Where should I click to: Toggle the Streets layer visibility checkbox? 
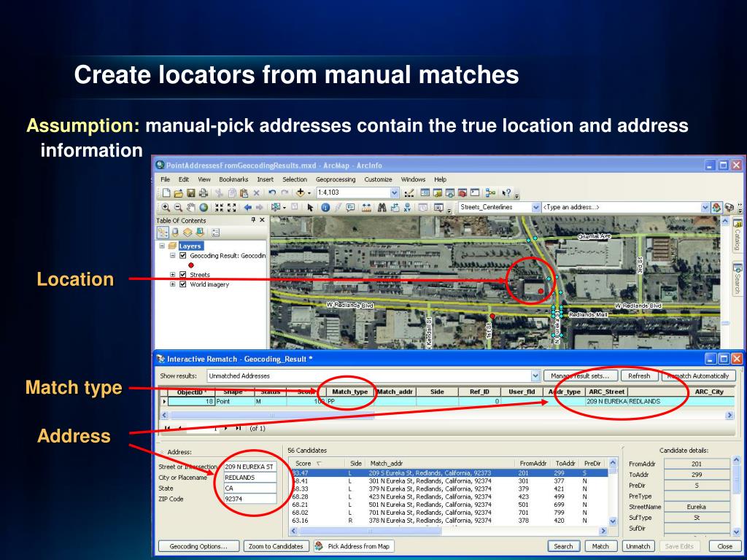[x=183, y=275]
